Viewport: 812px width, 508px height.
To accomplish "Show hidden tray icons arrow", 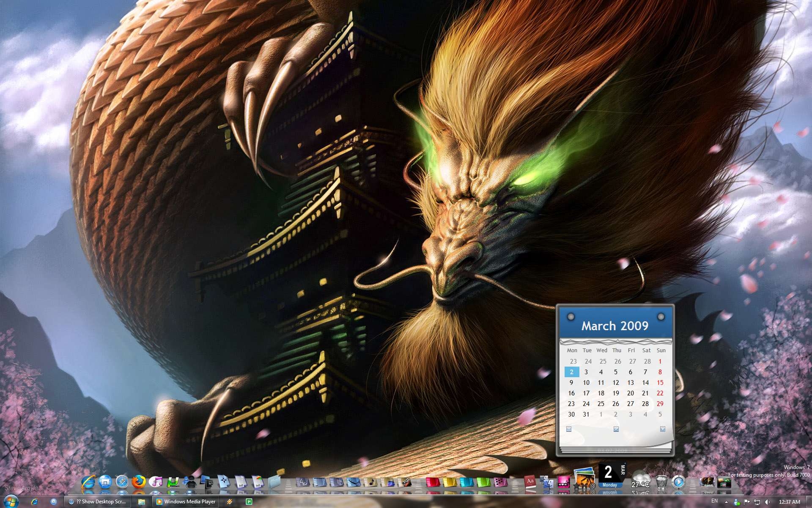I will tap(726, 502).
